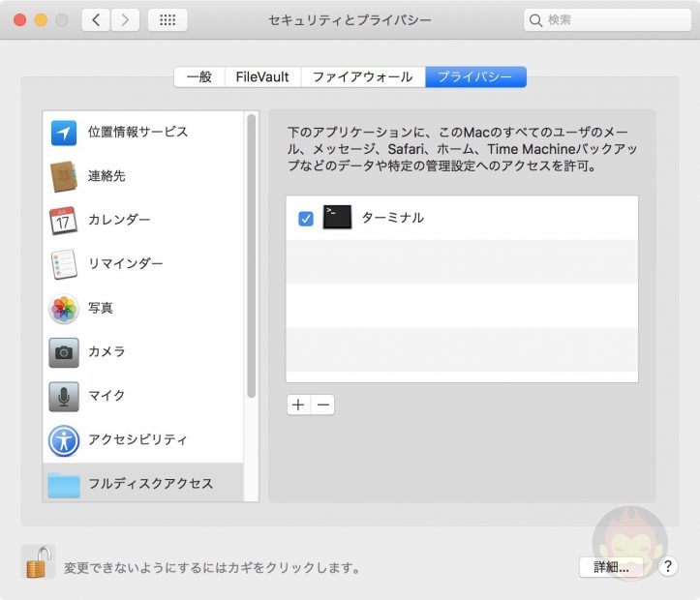This screenshot has height=600, width=700.
Task: Uncheck the ターミナル access checkbox
Action: click(306, 219)
